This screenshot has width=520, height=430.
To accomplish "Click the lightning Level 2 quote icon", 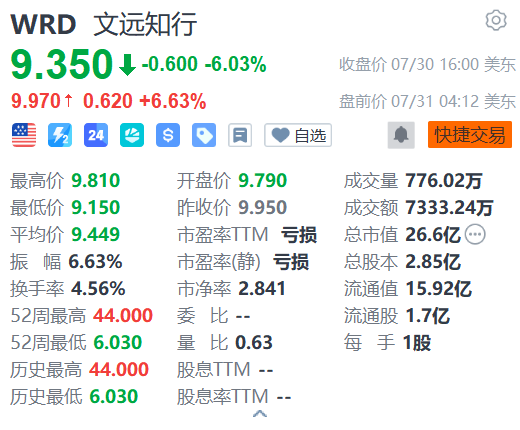I will pos(60,135).
